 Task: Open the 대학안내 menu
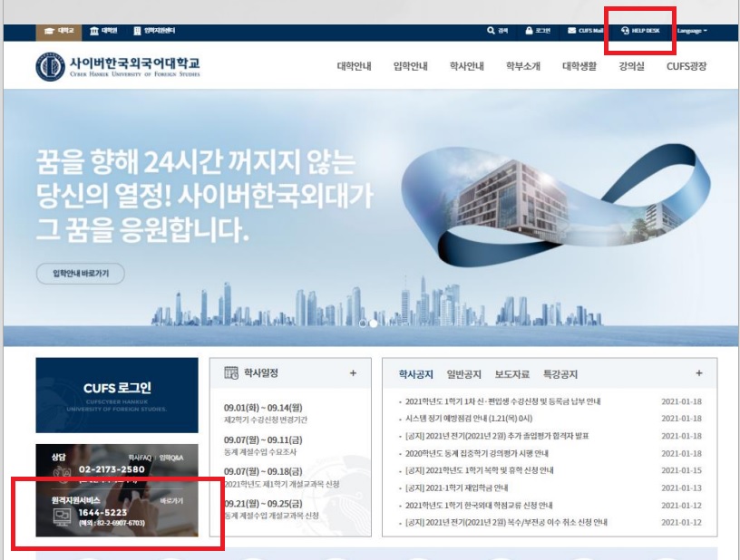pyautogui.click(x=354, y=66)
